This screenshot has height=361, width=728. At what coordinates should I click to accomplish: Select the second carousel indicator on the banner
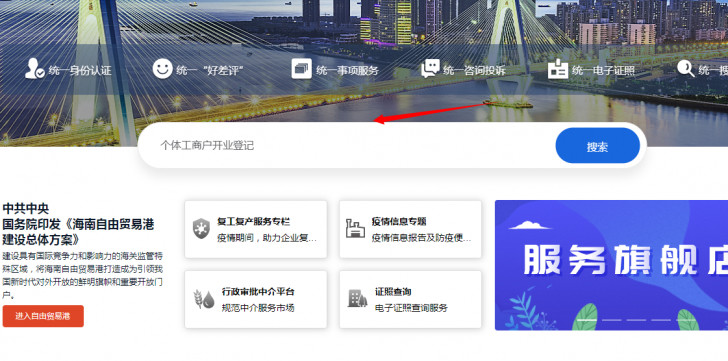[612, 320]
